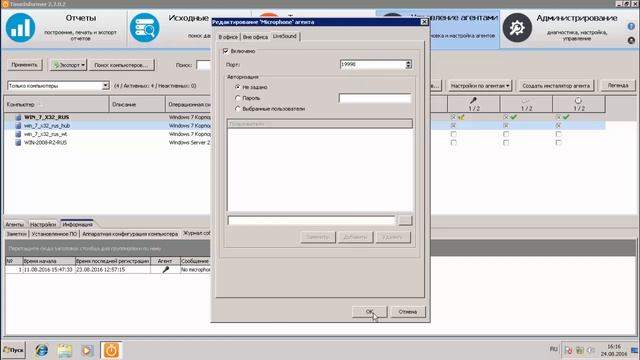This screenshot has height=360, width=640.
Task: Confirm the dialog with OK
Action: [369, 312]
